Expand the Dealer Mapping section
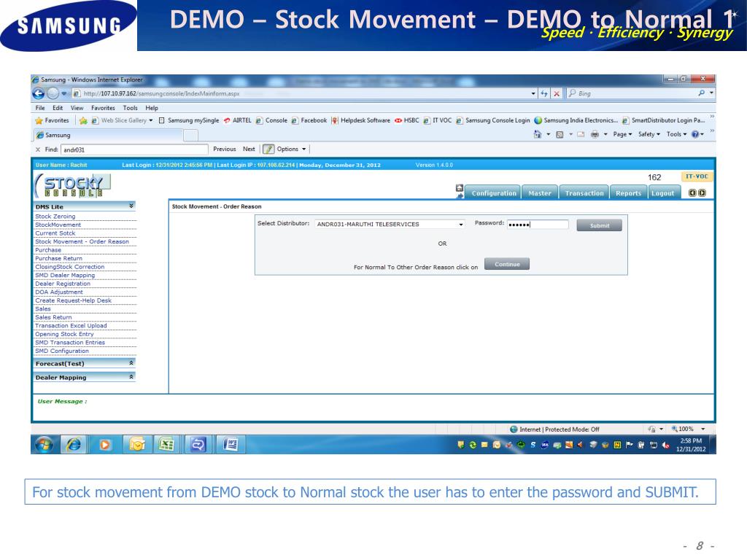This screenshot has height=560, width=747. click(131, 377)
